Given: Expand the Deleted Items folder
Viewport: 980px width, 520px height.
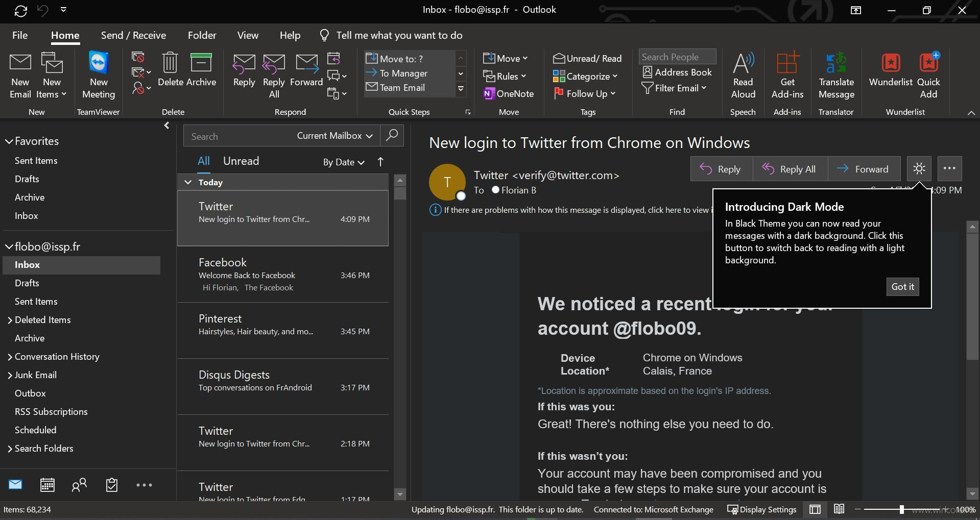Looking at the screenshot, I should [9, 320].
